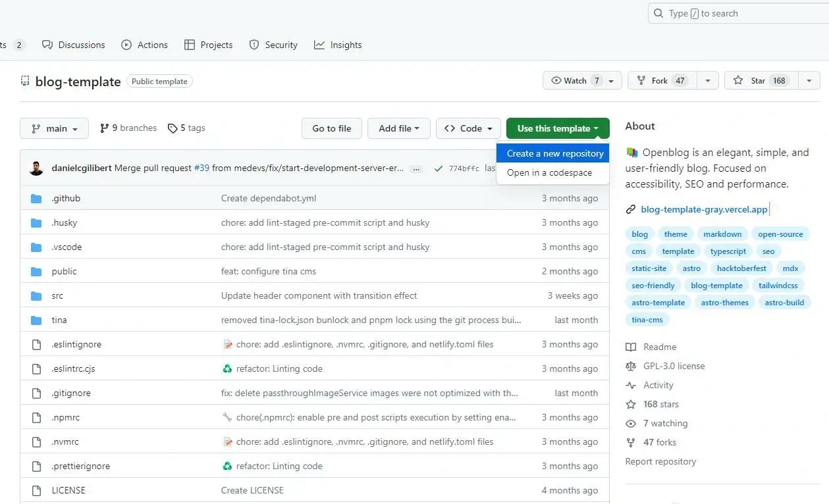Open the danielcgilibert author link
829x504 pixels.
point(82,168)
